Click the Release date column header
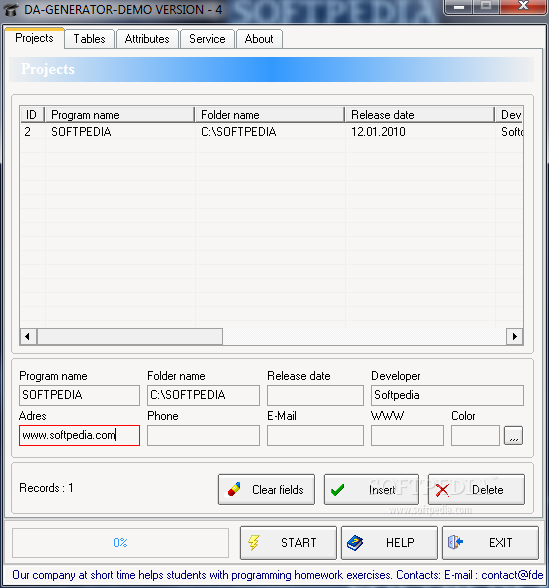 pyautogui.click(x=420, y=114)
